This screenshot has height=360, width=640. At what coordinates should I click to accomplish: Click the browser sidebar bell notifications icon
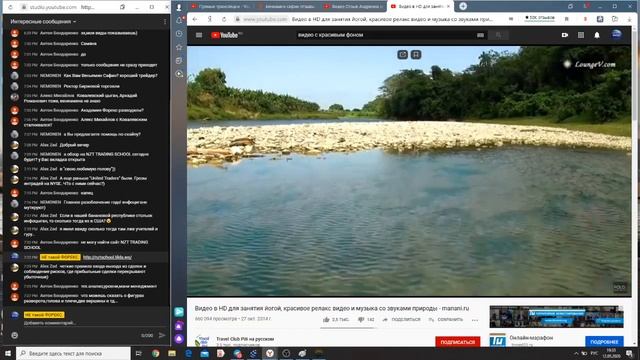179,20
